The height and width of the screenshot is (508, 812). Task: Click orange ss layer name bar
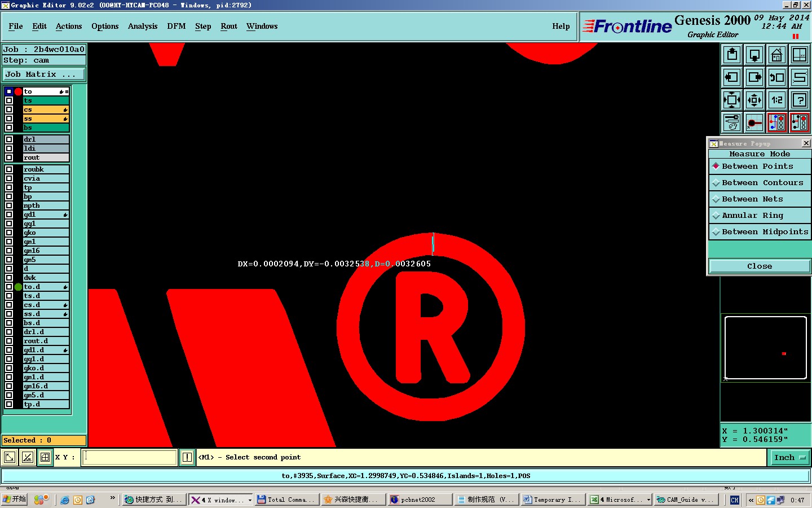pos(46,119)
